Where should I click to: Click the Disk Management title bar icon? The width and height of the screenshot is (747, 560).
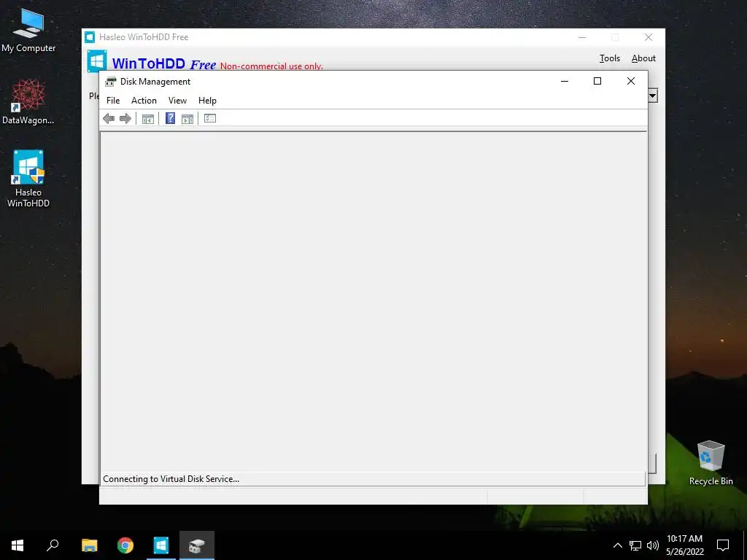pos(111,82)
